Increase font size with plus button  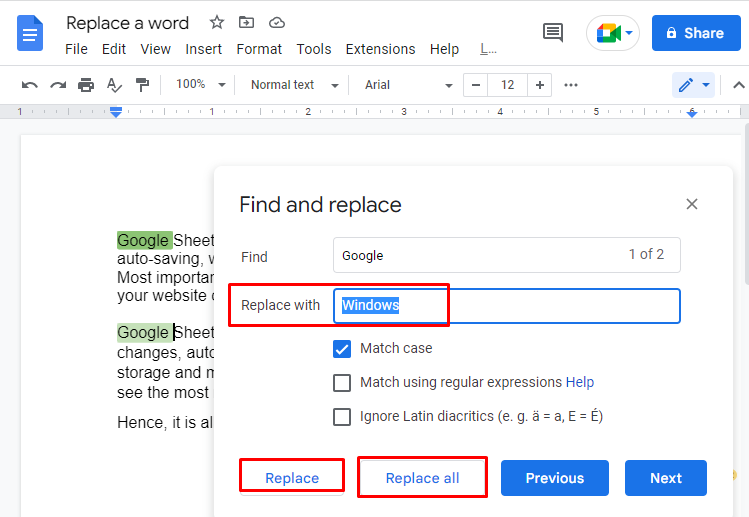click(540, 85)
